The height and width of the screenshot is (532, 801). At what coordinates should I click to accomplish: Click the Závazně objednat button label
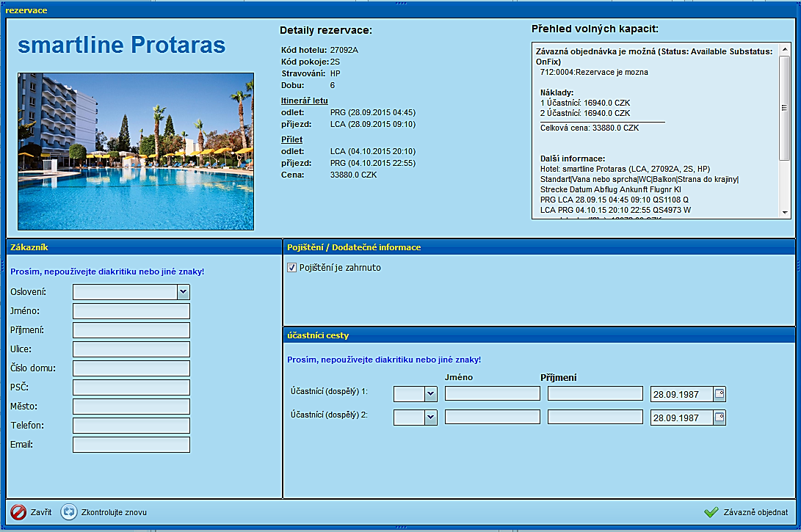[x=755, y=512]
